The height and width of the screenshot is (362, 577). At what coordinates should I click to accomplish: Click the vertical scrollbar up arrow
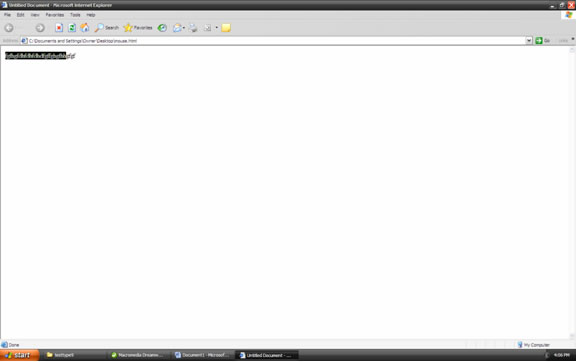572,50
